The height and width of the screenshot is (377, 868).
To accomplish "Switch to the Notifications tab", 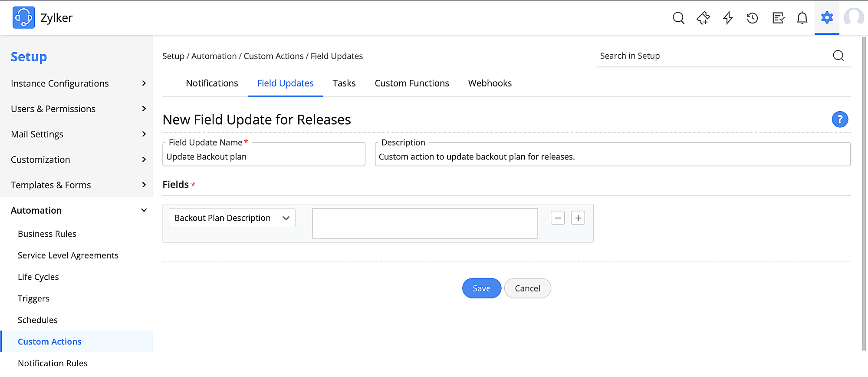I will [212, 83].
